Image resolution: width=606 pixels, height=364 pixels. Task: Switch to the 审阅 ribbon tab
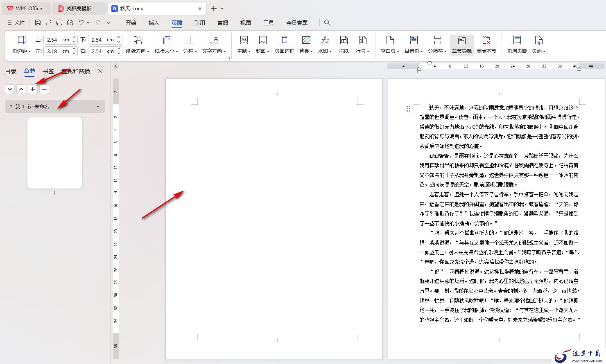pos(223,23)
